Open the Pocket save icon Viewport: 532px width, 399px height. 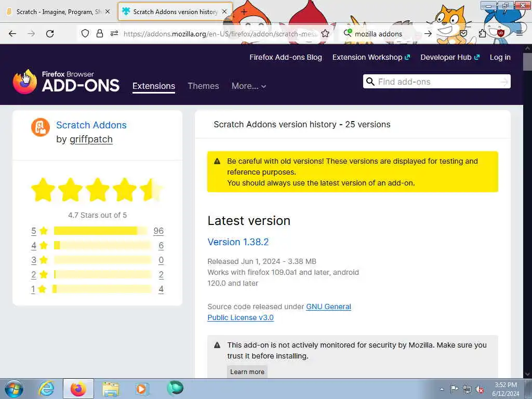point(463,33)
